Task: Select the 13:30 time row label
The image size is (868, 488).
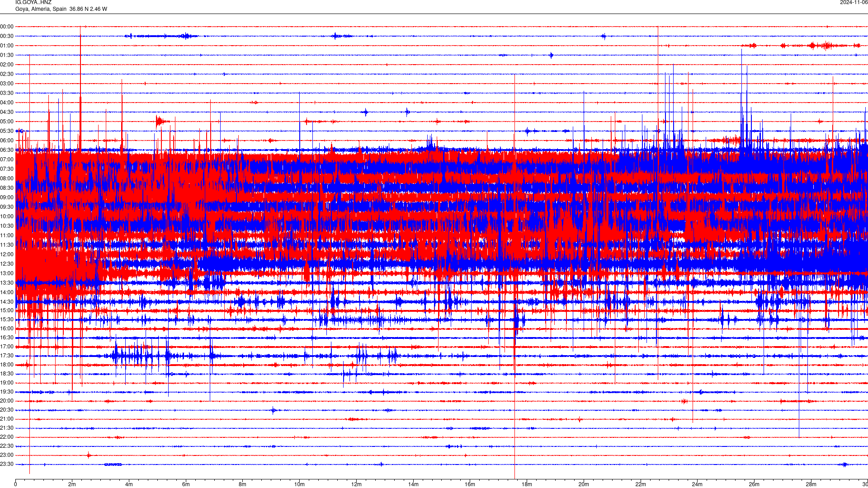Action: tap(7, 283)
